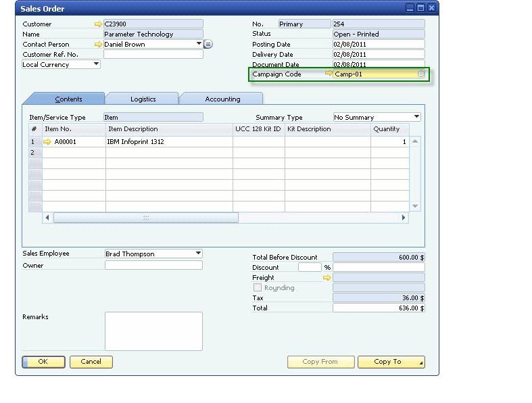Click the Cancel button
The height and width of the screenshot is (403, 532).
(91, 362)
